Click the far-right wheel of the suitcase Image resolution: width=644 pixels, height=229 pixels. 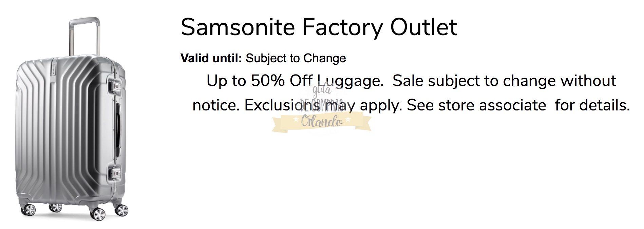pos(121,210)
